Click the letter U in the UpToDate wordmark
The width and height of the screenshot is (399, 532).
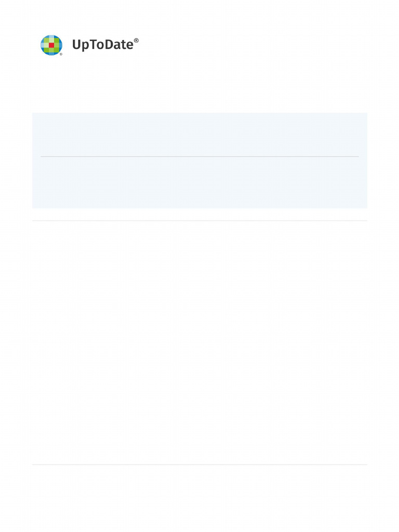click(x=76, y=45)
